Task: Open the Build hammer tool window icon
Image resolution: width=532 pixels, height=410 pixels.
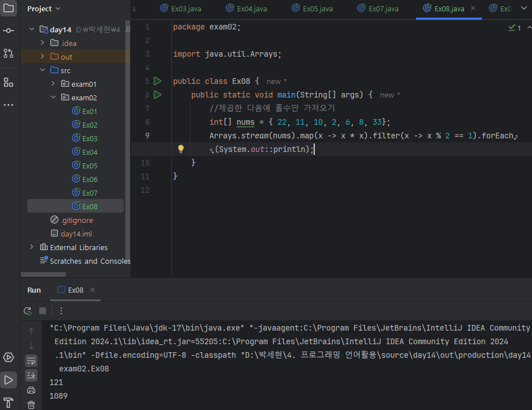Action: (8, 403)
